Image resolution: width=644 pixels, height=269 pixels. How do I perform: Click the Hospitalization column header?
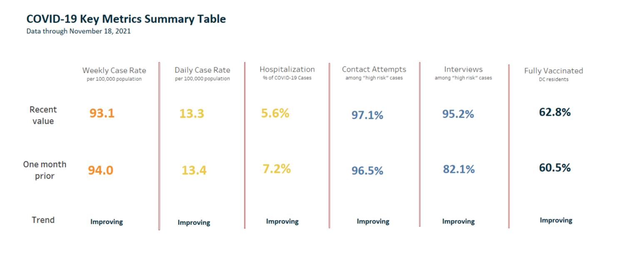(x=287, y=69)
